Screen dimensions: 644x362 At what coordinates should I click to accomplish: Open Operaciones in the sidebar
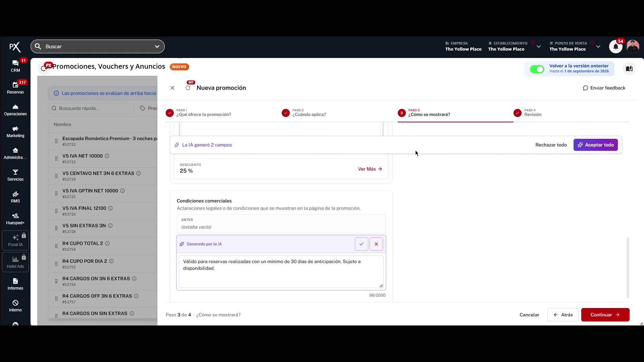click(x=15, y=110)
